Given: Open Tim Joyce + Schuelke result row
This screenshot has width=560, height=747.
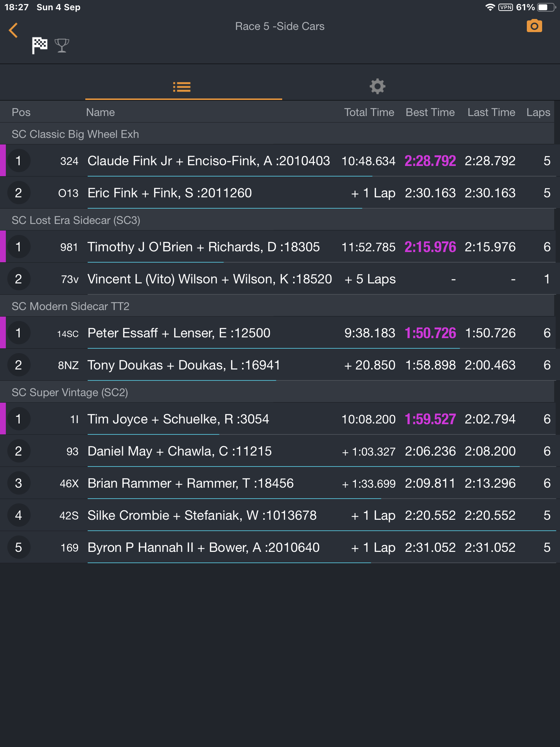Looking at the screenshot, I should click(x=178, y=419).
